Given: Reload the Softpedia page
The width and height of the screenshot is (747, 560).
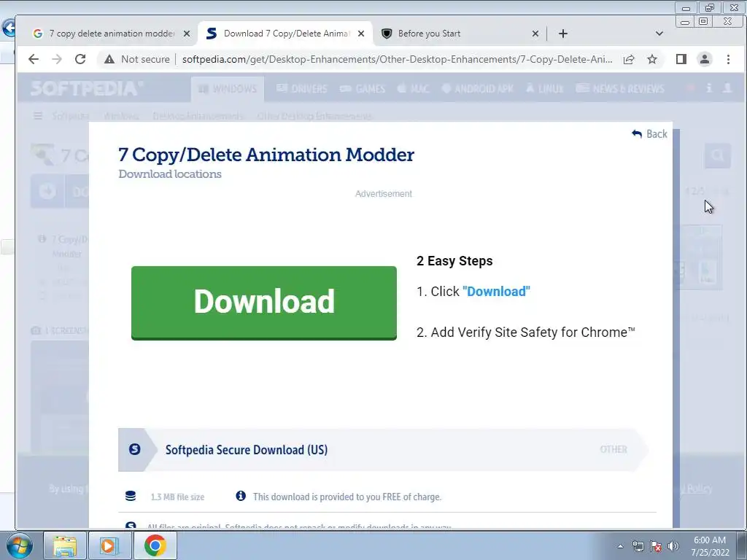Looking at the screenshot, I should (80, 59).
